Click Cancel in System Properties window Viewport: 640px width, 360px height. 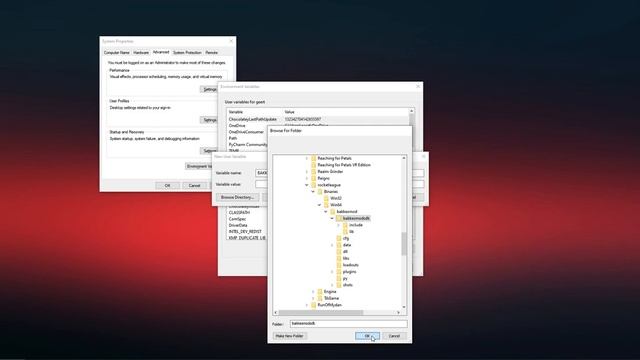click(194, 185)
